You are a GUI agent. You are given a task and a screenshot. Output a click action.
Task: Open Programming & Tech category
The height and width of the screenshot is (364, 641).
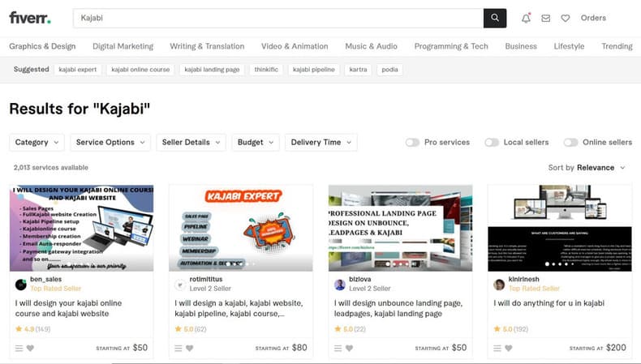coord(451,46)
